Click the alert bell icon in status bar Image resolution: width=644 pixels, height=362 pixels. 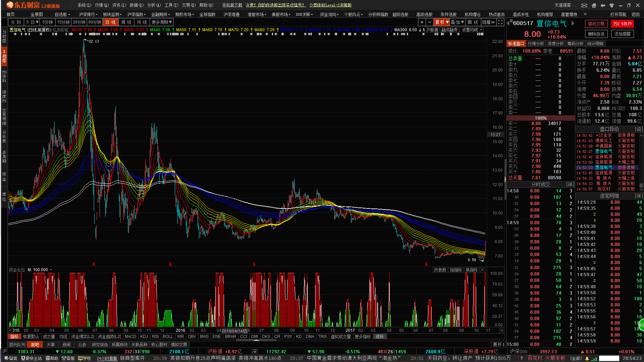[x=587, y=358]
